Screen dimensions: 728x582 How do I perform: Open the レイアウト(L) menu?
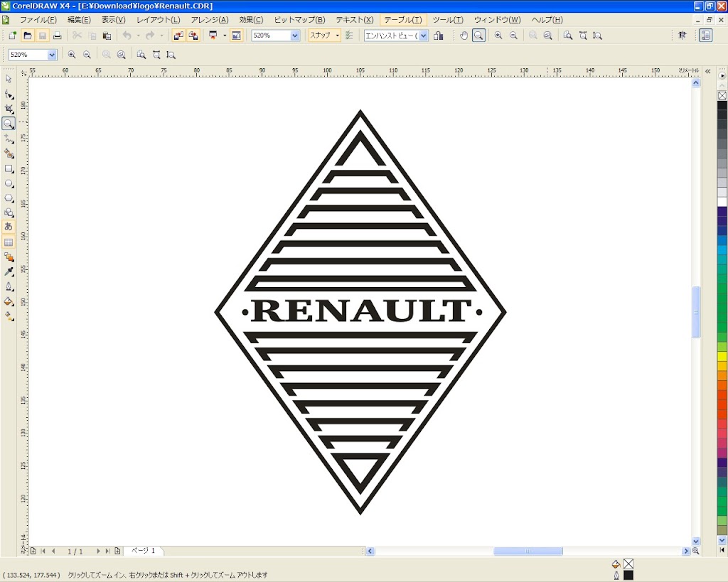(x=158, y=20)
